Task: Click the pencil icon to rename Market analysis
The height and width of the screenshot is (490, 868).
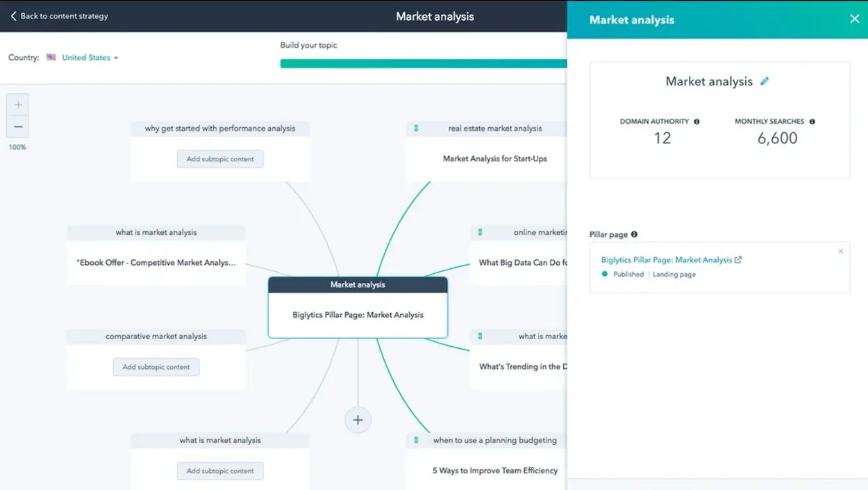Action: 765,81
